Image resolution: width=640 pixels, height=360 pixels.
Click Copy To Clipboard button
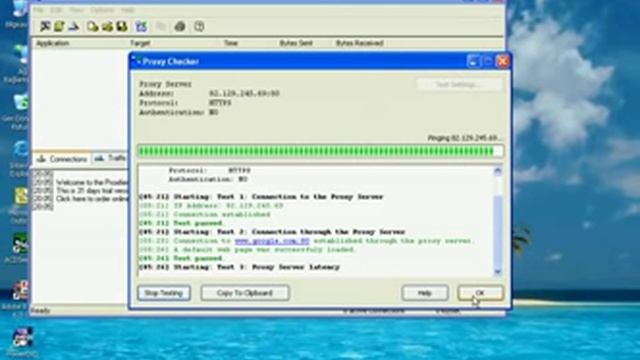coord(245,293)
